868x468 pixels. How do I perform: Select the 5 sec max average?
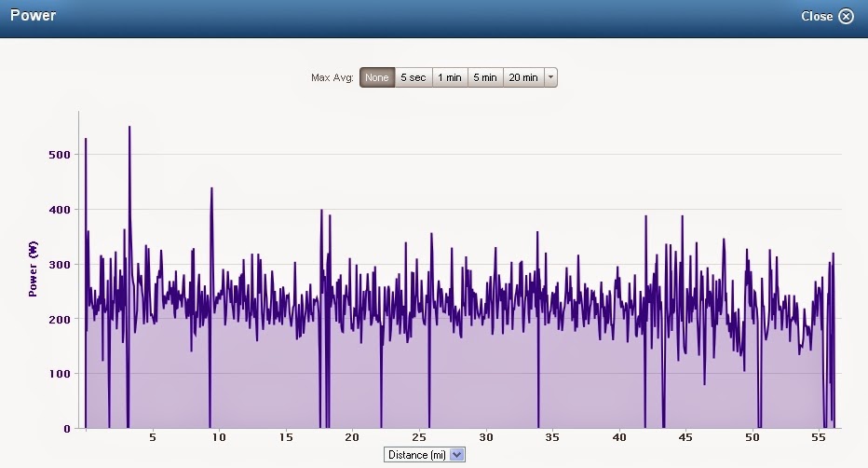pyautogui.click(x=413, y=77)
